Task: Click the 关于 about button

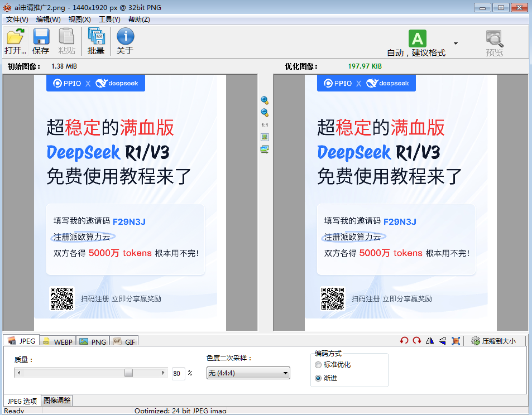Action: [124, 40]
